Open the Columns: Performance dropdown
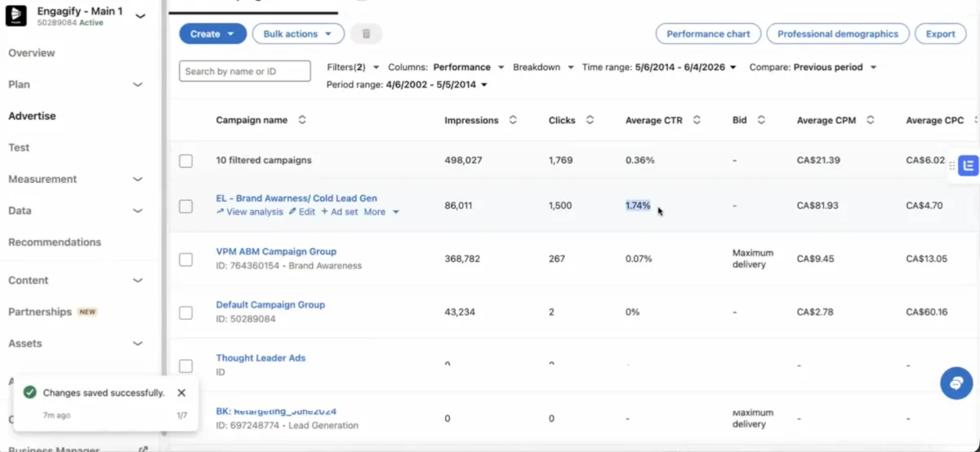 point(445,67)
